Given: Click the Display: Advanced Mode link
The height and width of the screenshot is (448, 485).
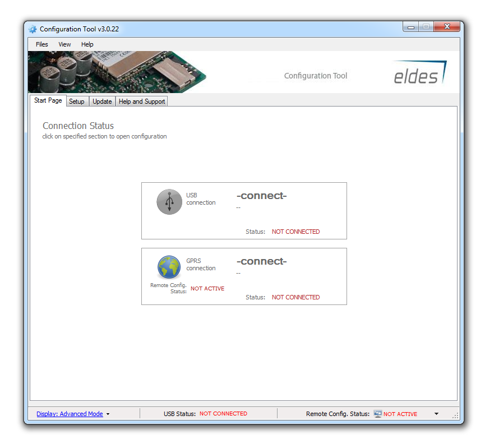Looking at the screenshot, I should 70,414.
